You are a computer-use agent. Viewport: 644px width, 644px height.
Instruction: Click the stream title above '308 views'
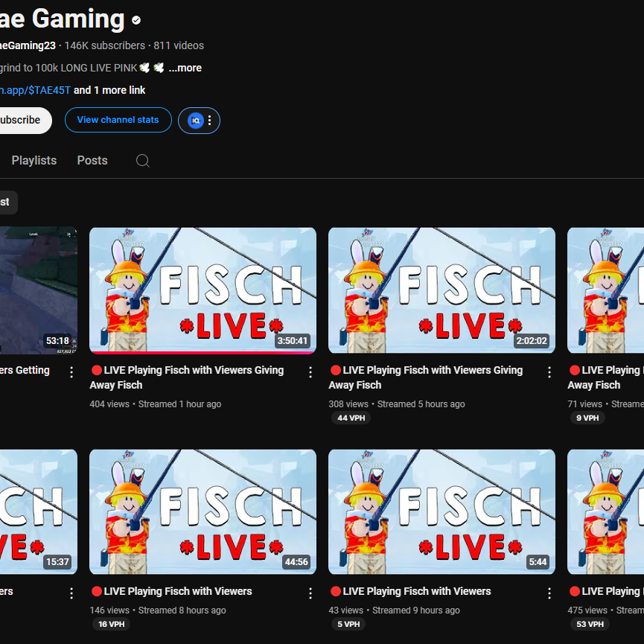pyautogui.click(x=426, y=377)
